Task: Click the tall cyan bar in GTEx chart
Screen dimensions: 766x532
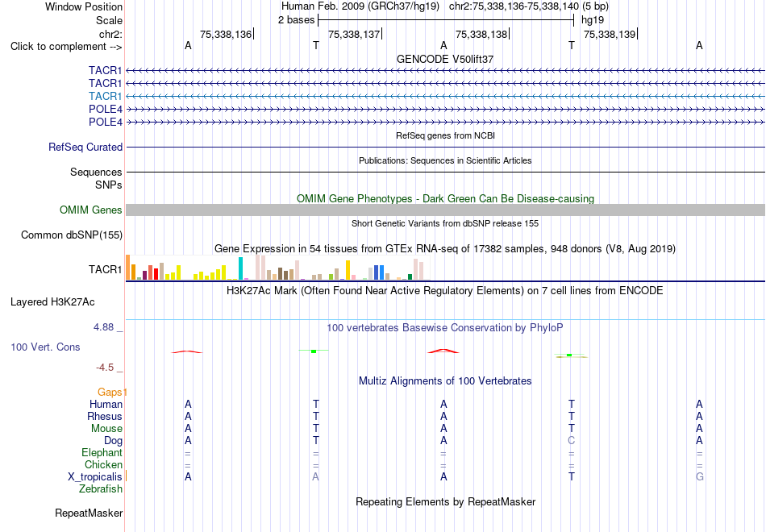Action: 240,268
